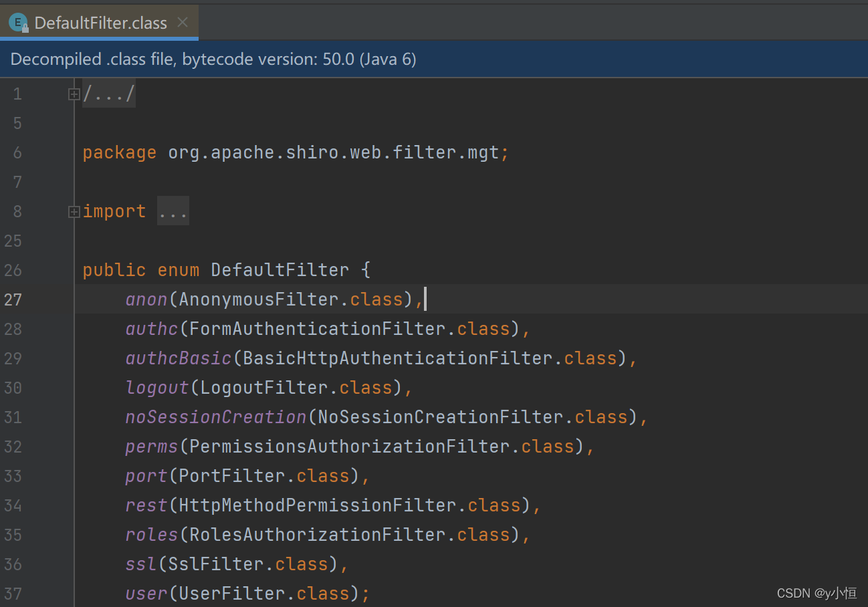Click the ssl enum constant
868x607 pixels.
(141, 564)
